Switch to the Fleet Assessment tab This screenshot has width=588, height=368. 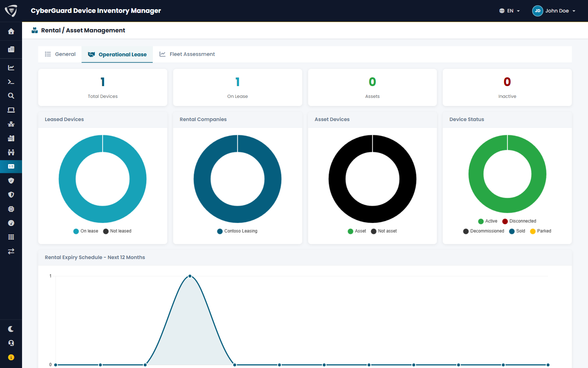[187, 54]
